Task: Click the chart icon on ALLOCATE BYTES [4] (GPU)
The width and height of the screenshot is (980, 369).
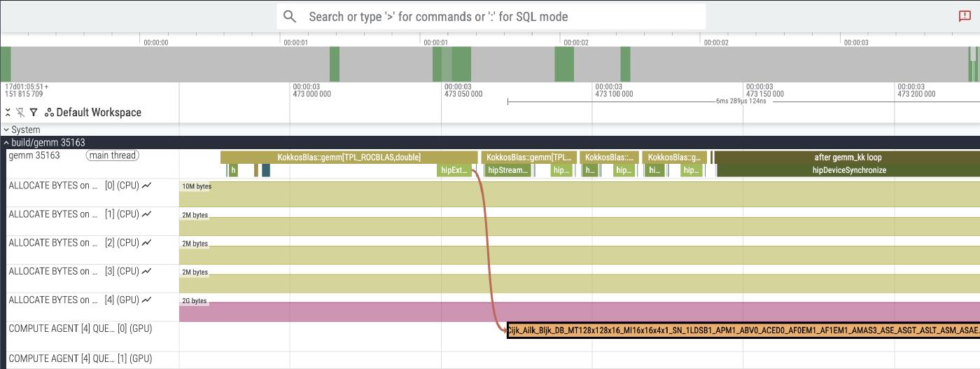Action: pyautogui.click(x=146, y=300)
